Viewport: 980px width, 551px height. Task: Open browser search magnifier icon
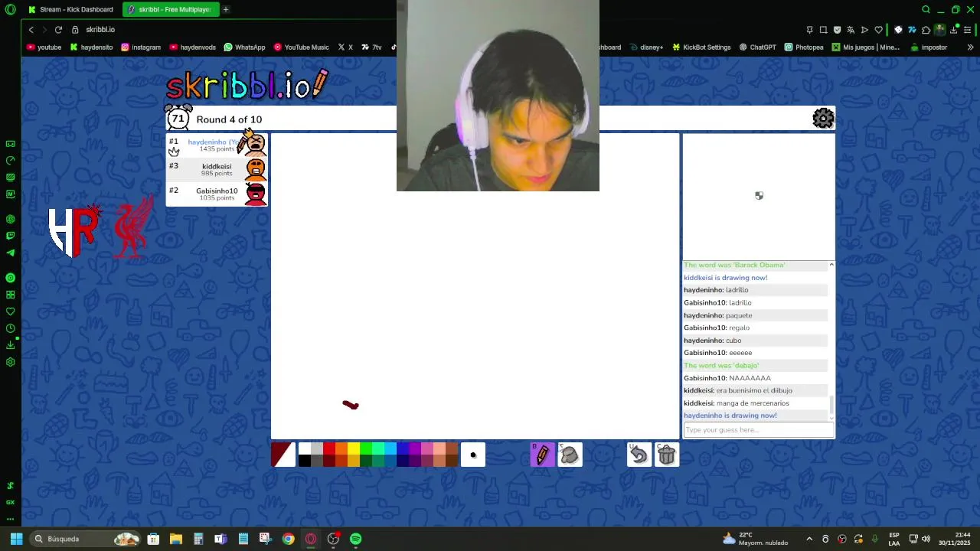tap(926, 9)
